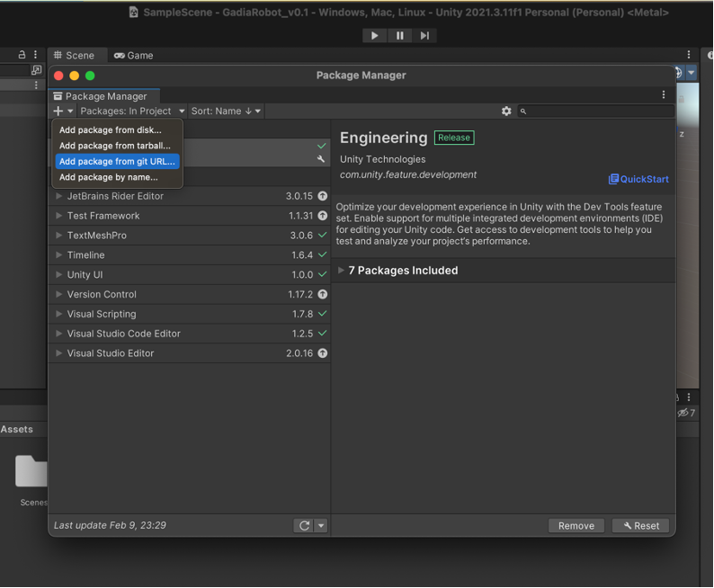Click the Reset button

point(640,526)
